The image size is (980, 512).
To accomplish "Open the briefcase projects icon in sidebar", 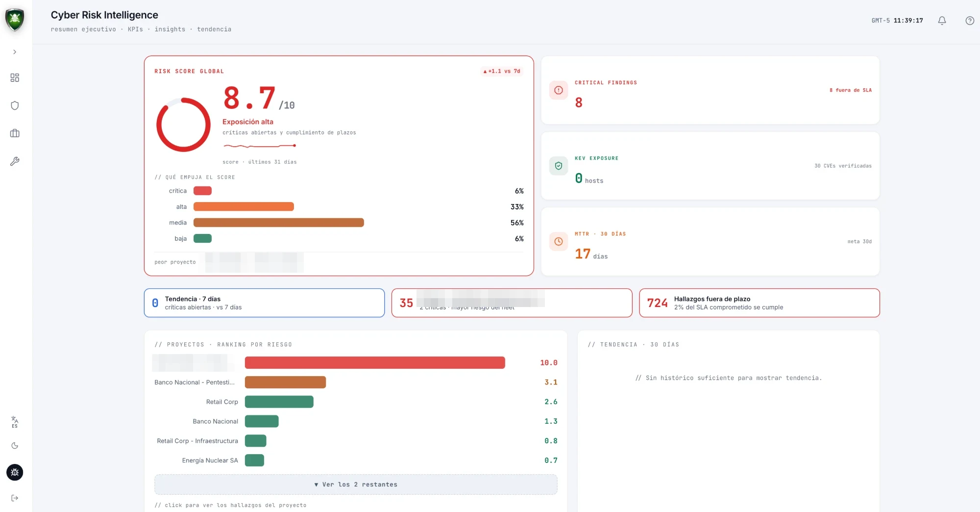I will [x=15, y=133].
